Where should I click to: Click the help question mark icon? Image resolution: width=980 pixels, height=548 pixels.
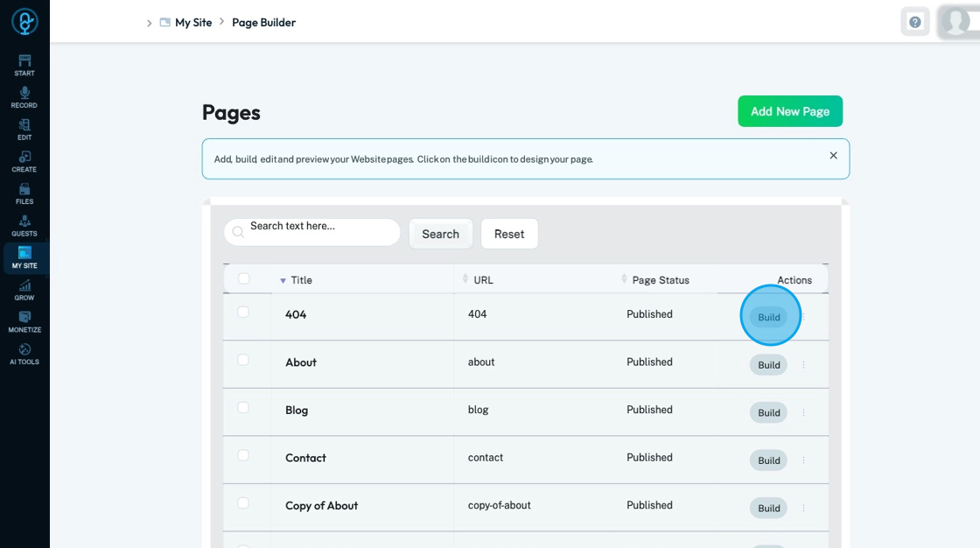click(914, 22)
